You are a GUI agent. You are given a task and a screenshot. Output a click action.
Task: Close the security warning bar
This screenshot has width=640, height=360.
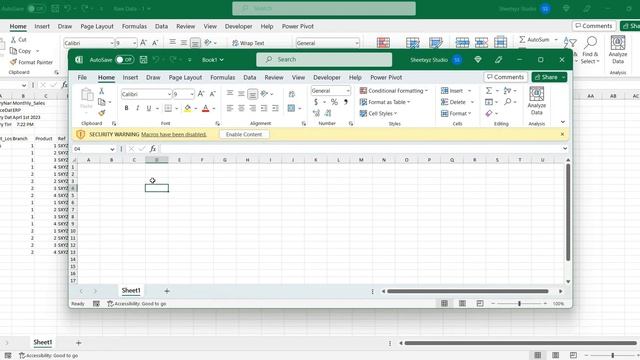pyautogui.click(x=562, y=134)
